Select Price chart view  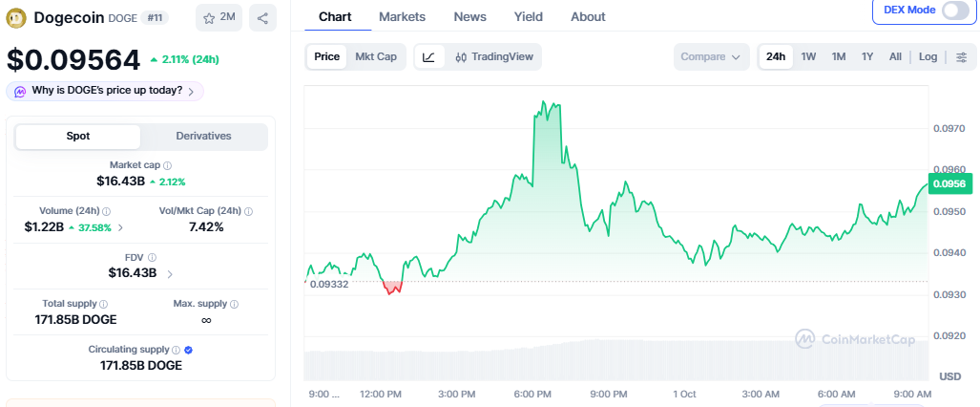(x=327, y=57)
